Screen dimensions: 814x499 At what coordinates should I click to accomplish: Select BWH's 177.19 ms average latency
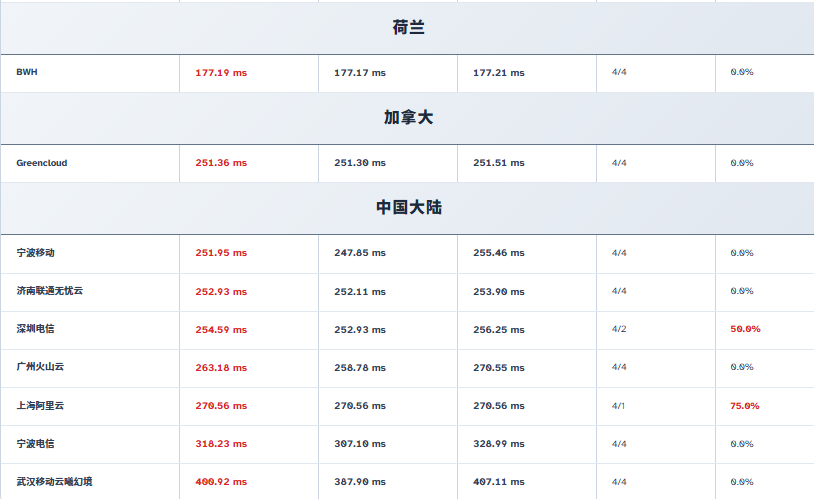point(221,73)
